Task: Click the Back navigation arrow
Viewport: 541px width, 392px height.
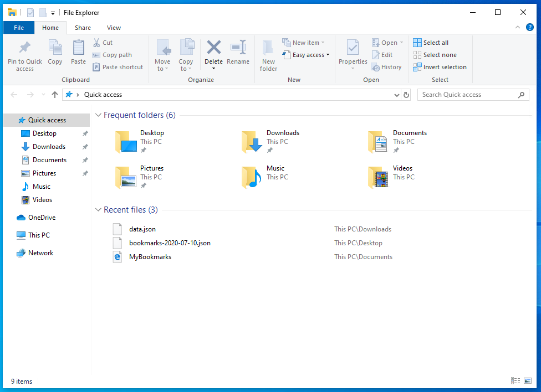Action: click(x=14, y=95)
